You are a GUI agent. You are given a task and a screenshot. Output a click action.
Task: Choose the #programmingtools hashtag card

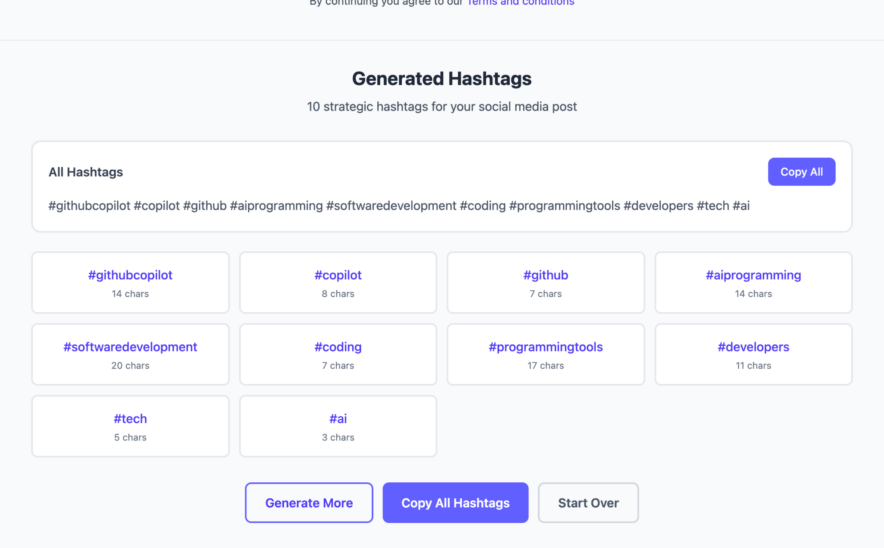(x=545, y=354)
